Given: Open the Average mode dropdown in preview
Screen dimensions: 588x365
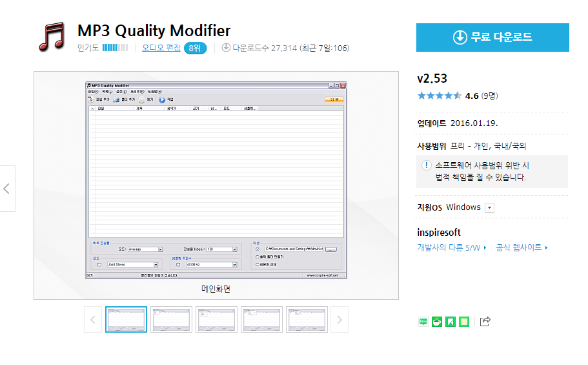Looking at the screenshot, I should tap(161, 249).
